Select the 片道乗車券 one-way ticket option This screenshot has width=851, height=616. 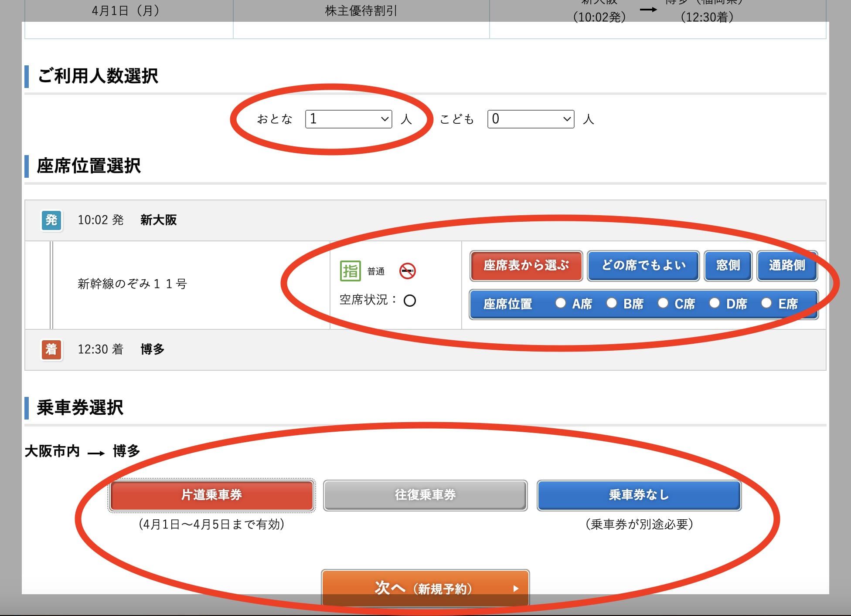pyautogui.click(x=212, y=495)
